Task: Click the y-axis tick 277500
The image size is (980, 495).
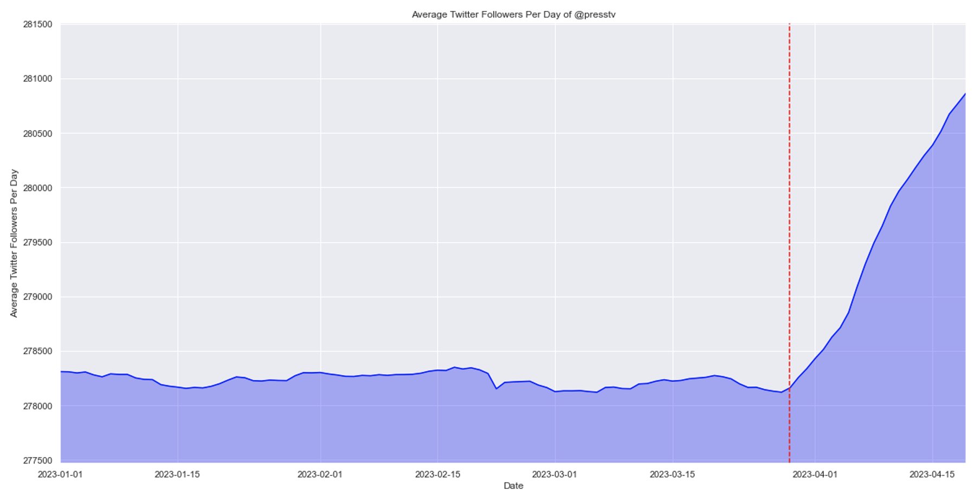Action: tap(37, 461)
